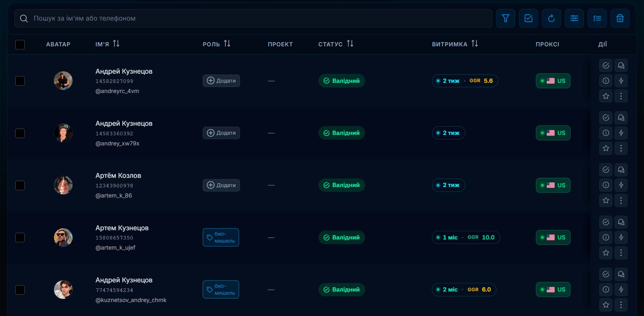Select the Артём Козлов row checkbox
The height and width of the screenshot is (316, 644).
tap(20, 186)
